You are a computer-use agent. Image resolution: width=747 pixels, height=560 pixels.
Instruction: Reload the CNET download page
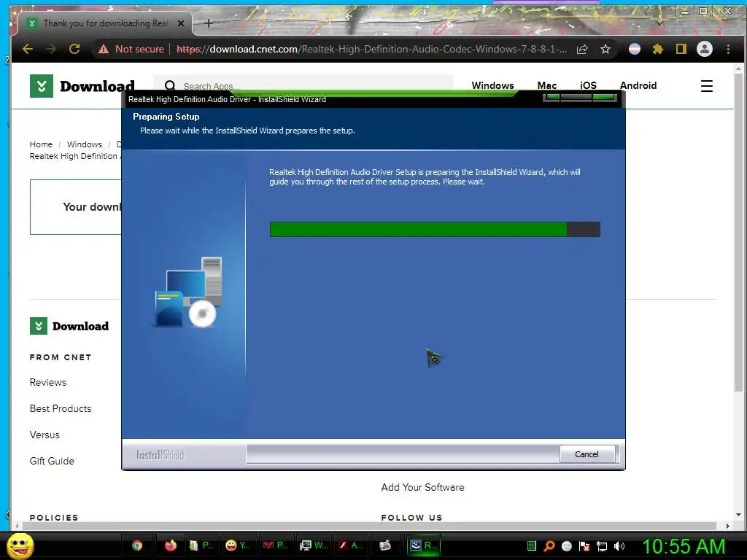coord(74,49)
